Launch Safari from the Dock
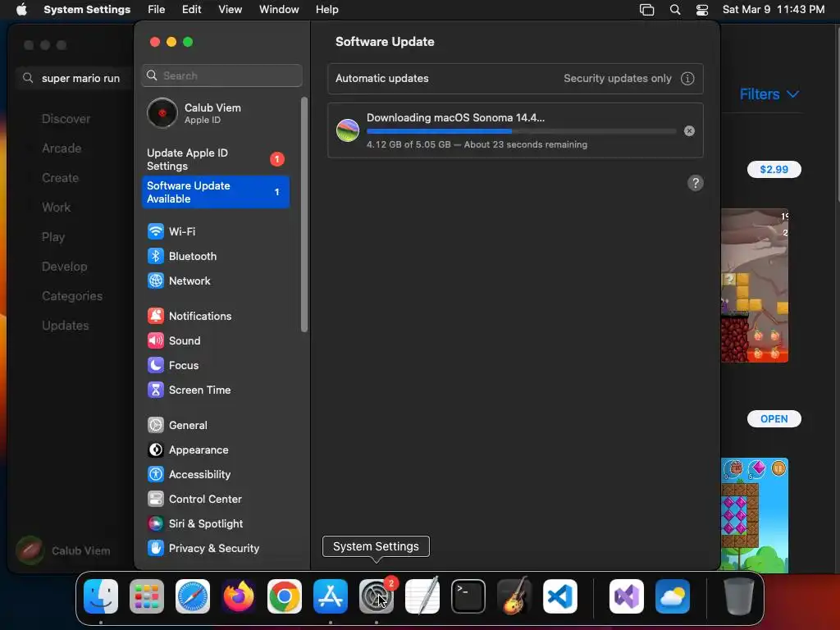 click(x=193, y=596)
